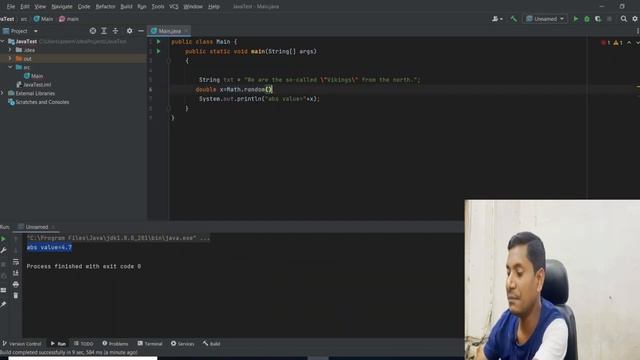This screenshot has height=360, width=640.
Task: Click "Process finished with exit code 0" text
Action: 84,266
